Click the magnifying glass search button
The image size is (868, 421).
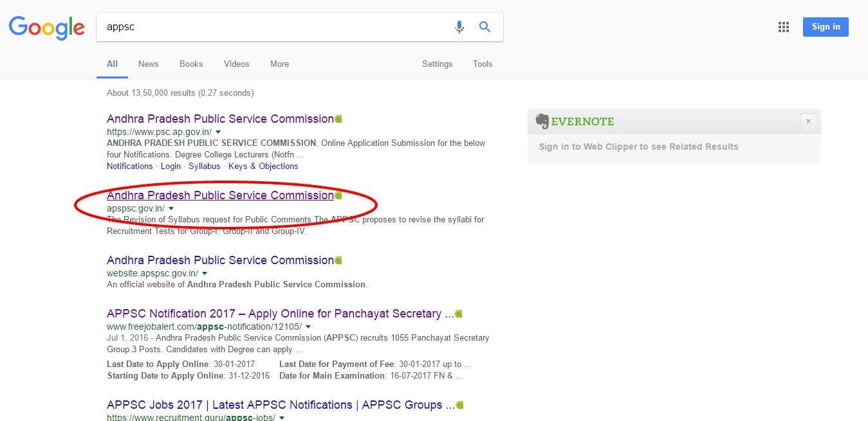click(x=485, y=27)
